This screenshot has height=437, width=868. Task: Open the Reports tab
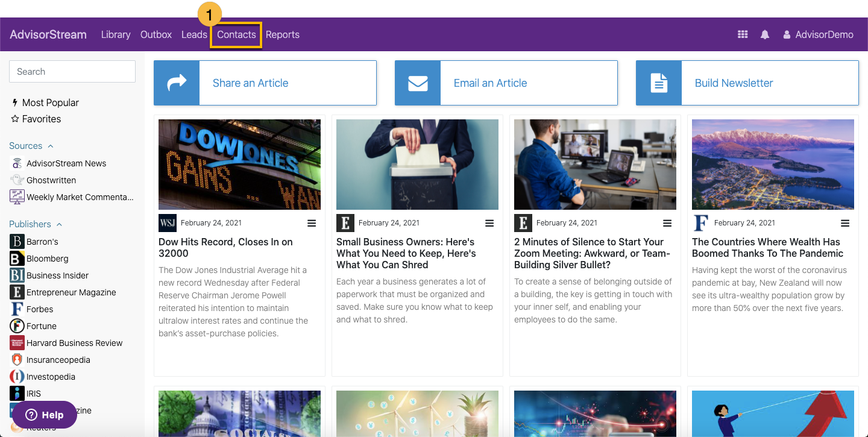(283, 34)
